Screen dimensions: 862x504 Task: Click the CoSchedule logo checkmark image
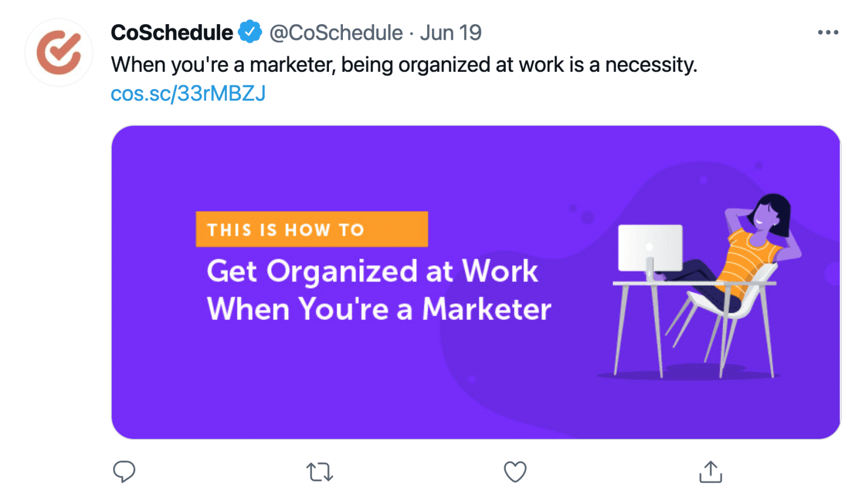[x=58, y=52]
